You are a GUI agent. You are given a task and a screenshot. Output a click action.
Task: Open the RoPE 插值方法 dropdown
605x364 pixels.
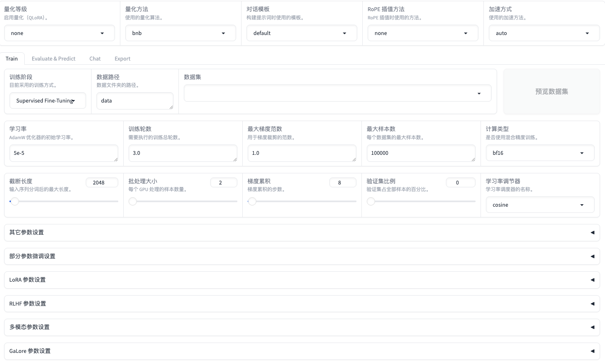click(x=422, y=33)
